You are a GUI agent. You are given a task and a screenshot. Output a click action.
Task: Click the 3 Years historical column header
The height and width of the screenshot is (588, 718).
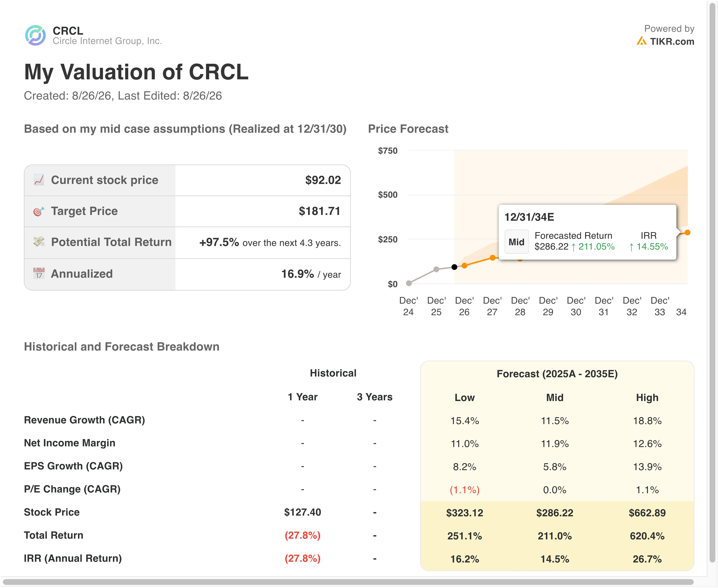(375, 397)
